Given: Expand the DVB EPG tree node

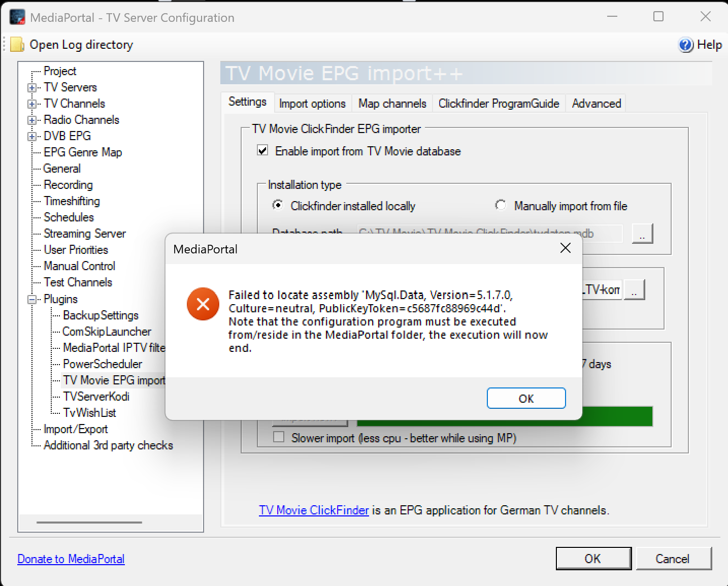Looking at the screenshot, I should (32, 137).
